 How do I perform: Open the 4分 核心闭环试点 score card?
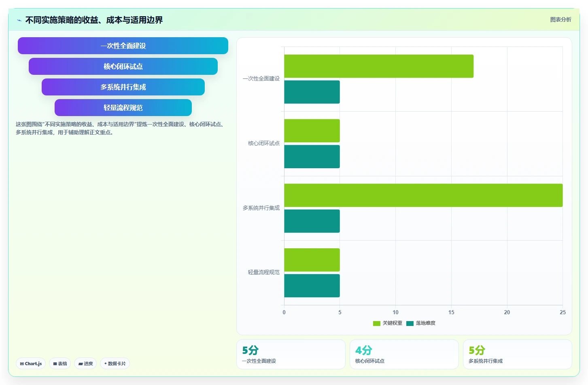(x=404, y=354)
